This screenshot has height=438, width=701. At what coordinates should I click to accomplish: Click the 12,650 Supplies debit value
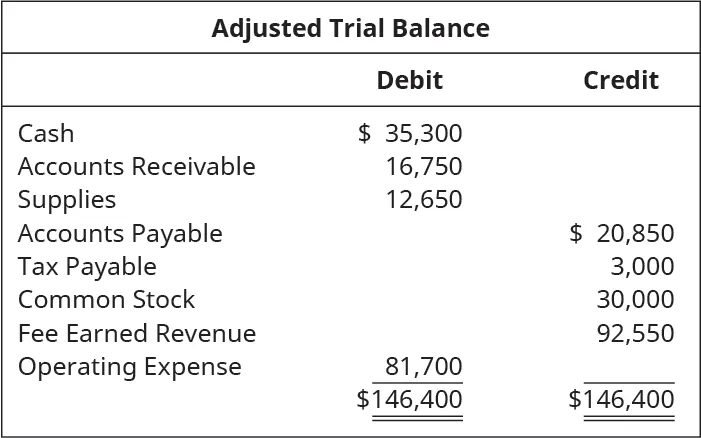click(x=424, y=199)
